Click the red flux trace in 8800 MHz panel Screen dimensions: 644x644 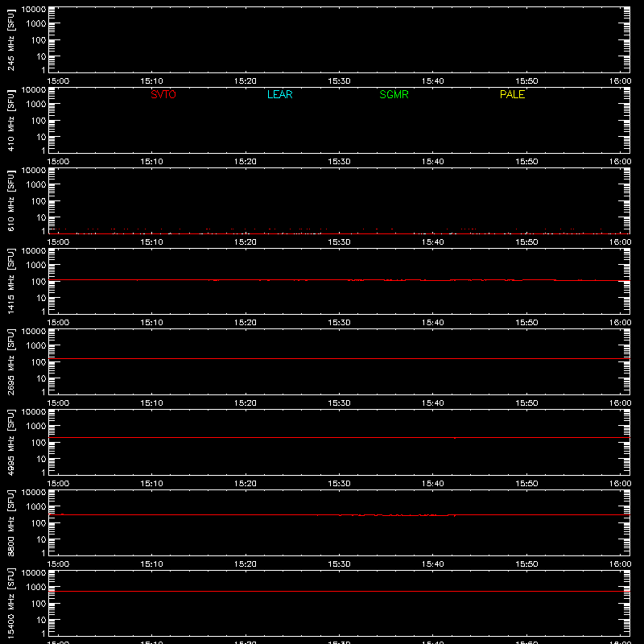339,514
